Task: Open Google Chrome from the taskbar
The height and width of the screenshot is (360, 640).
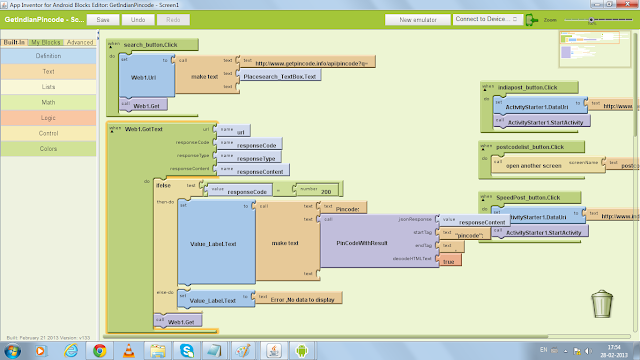Action: (99, 351)
